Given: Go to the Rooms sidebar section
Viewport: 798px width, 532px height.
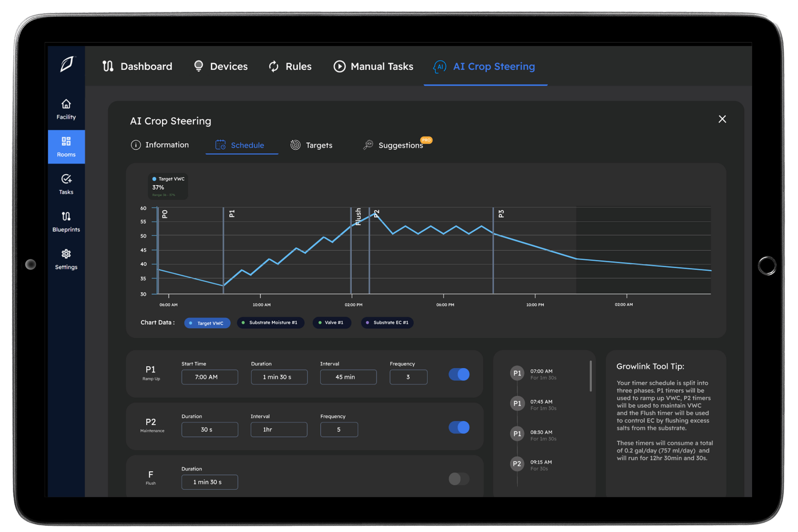Looking at the screenshot, I should tap(66, 146).
